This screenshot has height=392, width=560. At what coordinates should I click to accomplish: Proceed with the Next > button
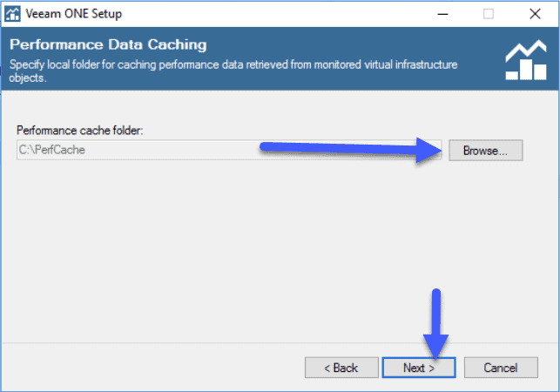(x=419, y=368)
